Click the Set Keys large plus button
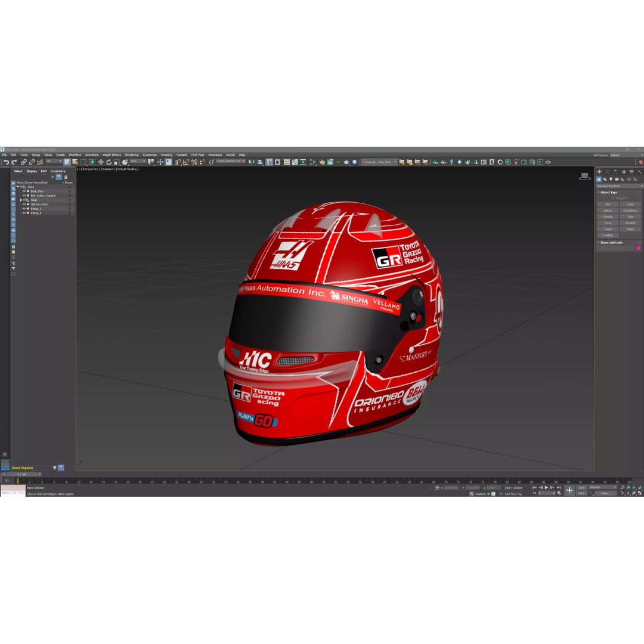644x644 pixels. (569, 490)
